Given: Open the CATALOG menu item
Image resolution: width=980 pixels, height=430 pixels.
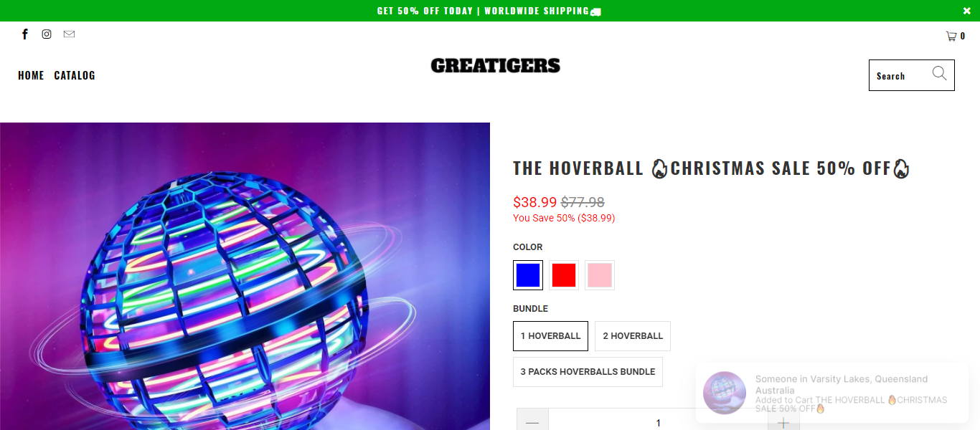Looking at the screenshot, I should click(75, 75).
